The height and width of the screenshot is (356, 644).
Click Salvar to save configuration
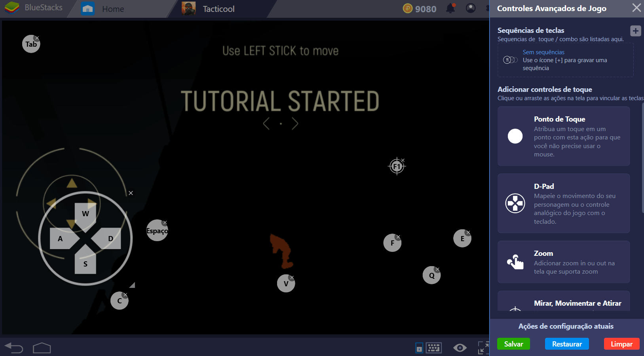[513, 344]
